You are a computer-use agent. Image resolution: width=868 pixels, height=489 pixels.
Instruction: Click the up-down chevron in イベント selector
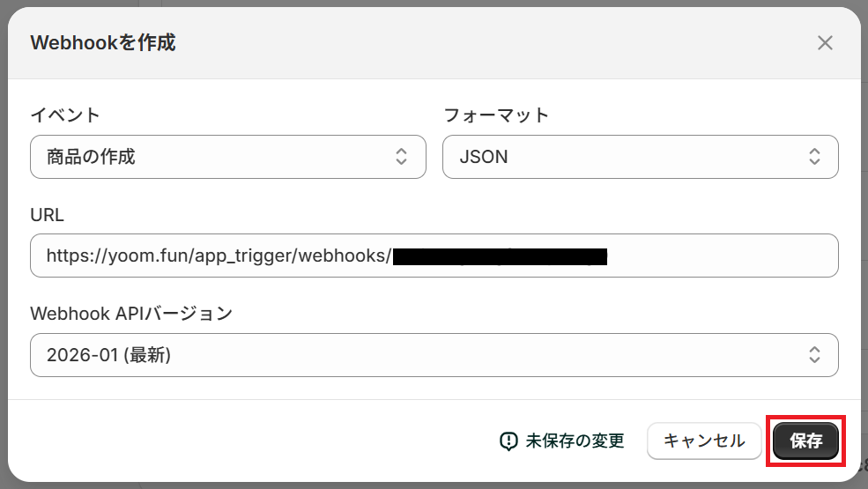tap(401, 157)
